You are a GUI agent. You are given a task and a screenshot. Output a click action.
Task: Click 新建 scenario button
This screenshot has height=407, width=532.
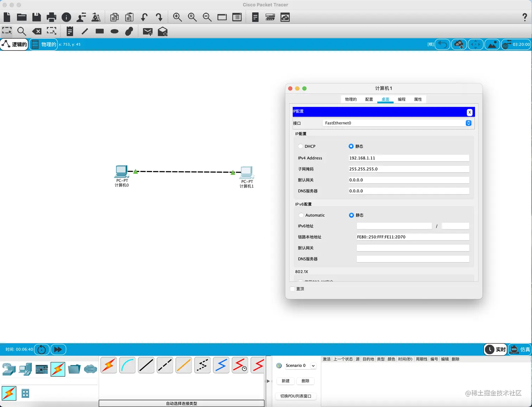286,381
